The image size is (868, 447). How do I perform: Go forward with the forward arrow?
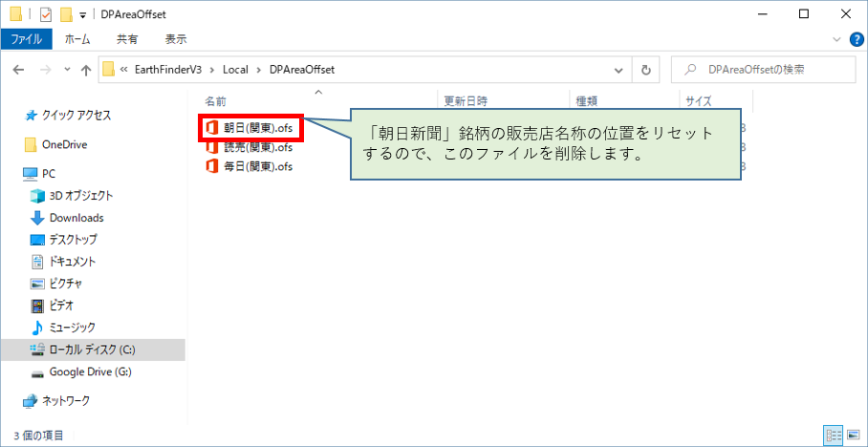point(47,70)
